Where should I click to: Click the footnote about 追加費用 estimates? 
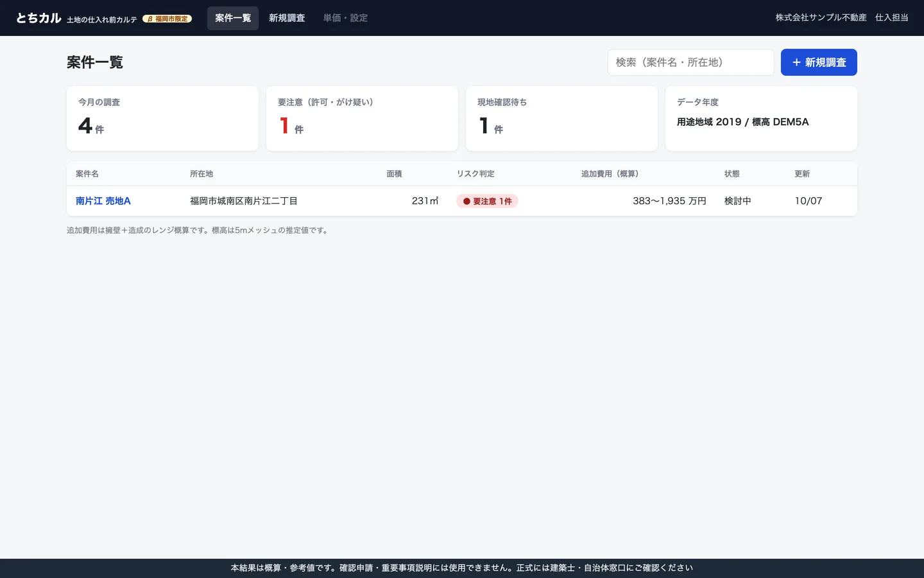[199, 231]
